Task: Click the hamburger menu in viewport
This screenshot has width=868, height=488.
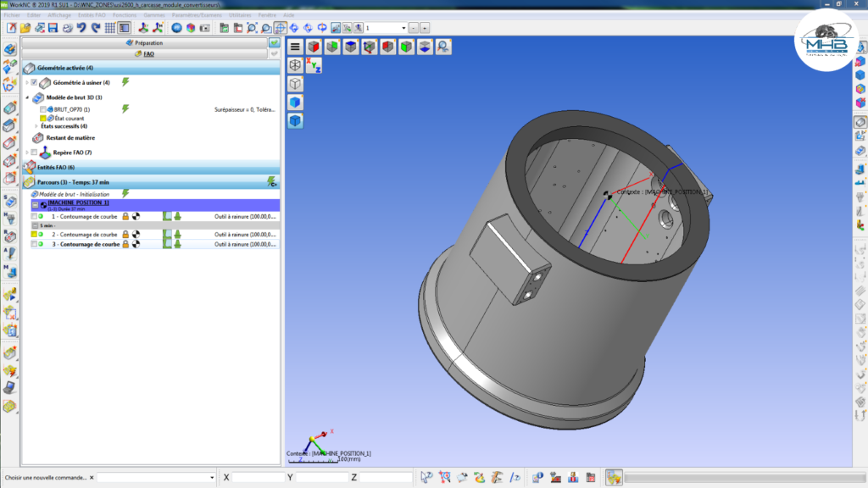Action: tap(295, 47)
